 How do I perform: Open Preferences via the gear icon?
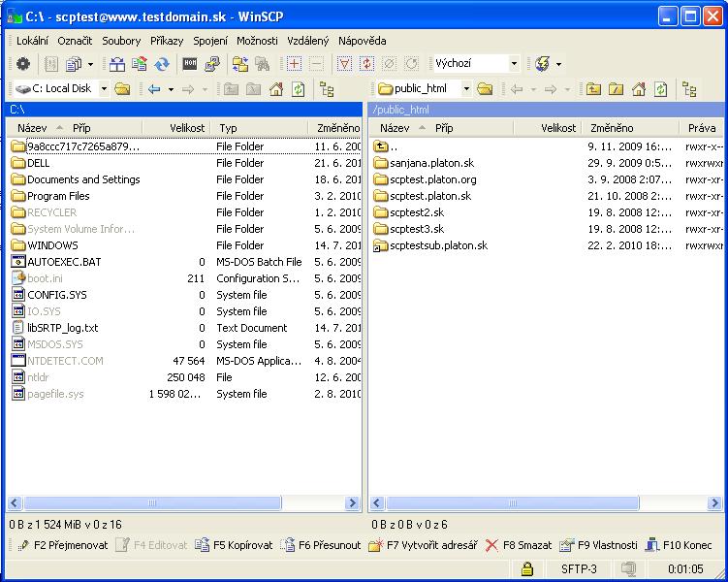22,64
